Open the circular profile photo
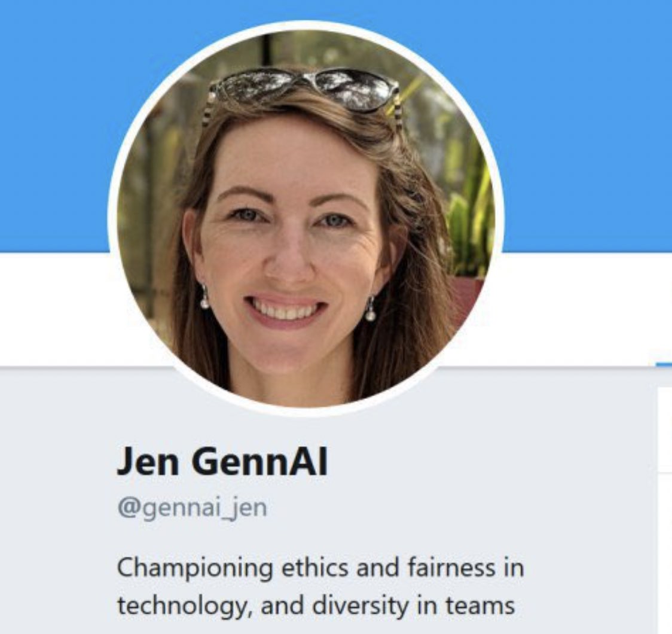Screen dimensions: 672x634 click(306, 218)
